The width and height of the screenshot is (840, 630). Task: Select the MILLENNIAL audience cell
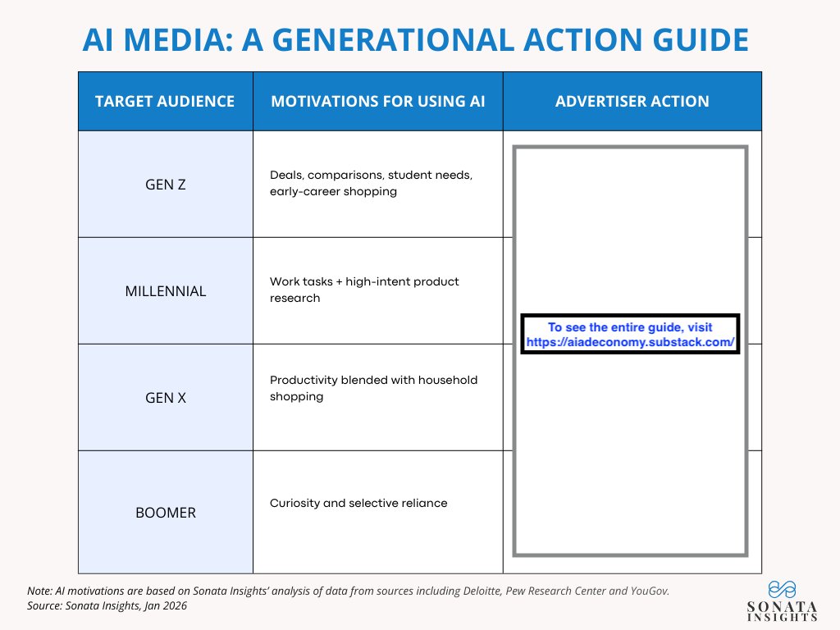(x=165, y=290)
